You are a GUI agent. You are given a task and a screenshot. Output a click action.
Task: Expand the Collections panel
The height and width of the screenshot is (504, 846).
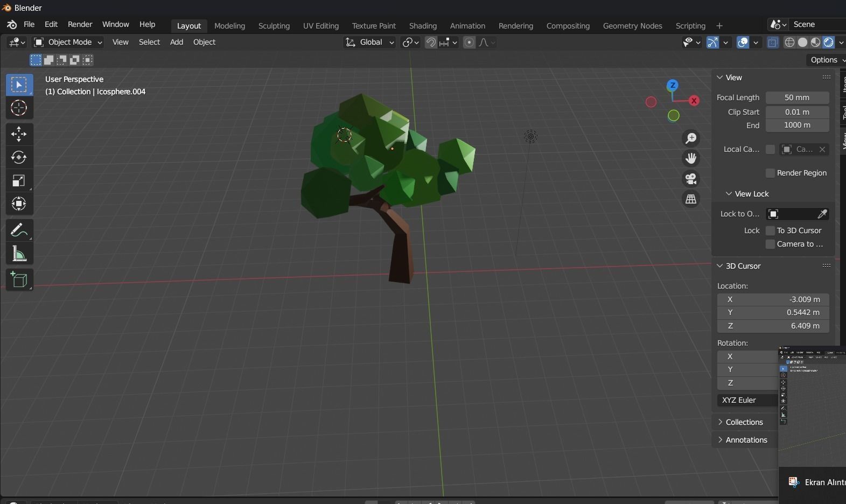pyautogui.click(x=744, y=422)
